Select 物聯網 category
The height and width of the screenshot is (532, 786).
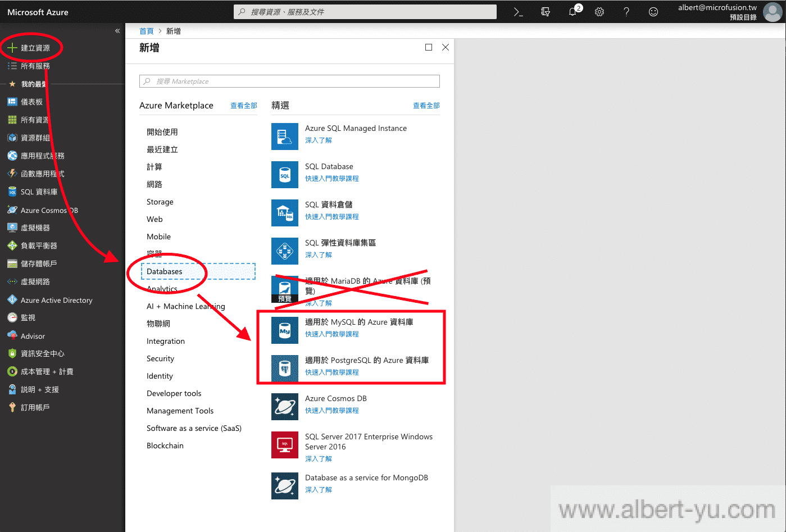click(x=158, y=324)
